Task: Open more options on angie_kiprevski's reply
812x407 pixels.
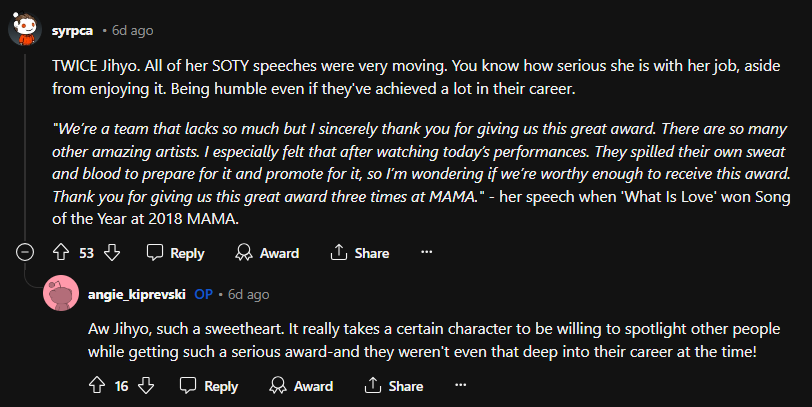Action: 461,385
